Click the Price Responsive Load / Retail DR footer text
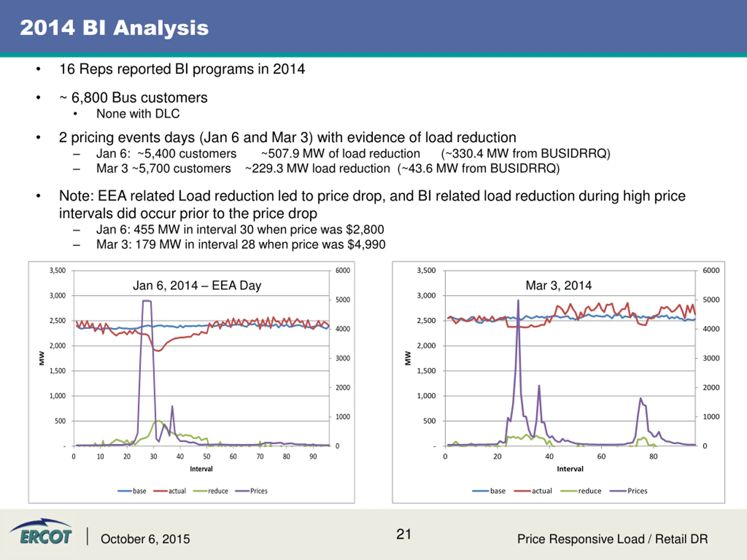Viewport: 747px width, 560px height. [x=612, y=539]
